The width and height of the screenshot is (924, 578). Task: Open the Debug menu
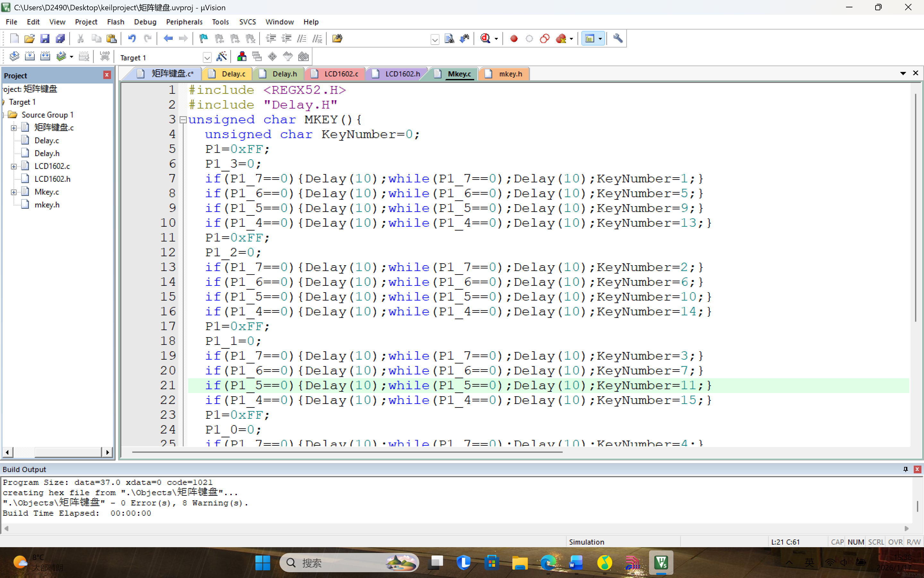(x=145, y=22)
